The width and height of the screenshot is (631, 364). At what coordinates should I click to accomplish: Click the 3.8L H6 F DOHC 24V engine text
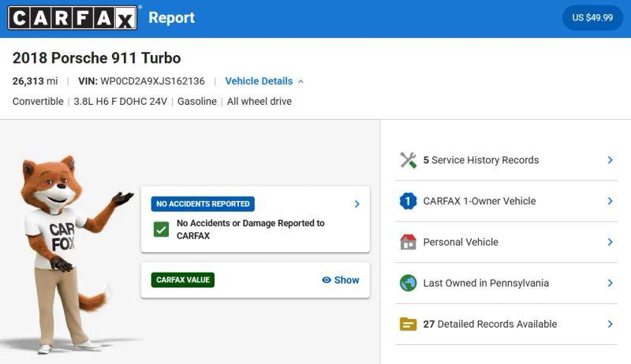tap(121, 102)
